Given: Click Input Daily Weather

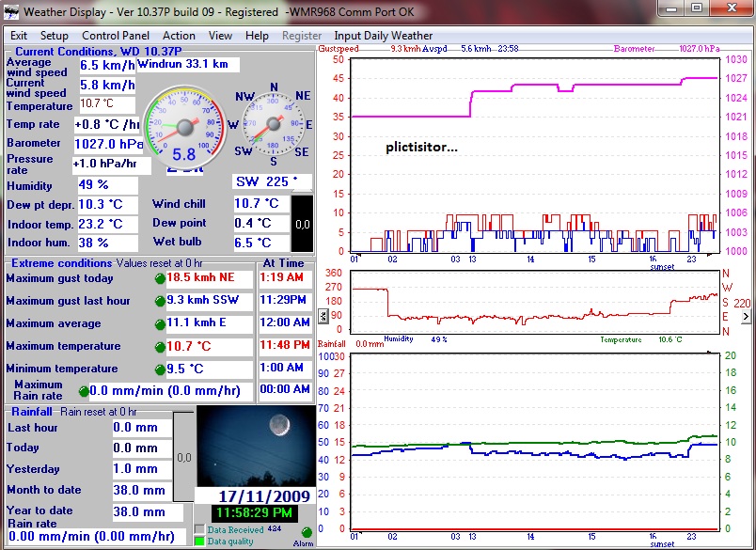Looking at the screenshot, I should pos(384,36).
